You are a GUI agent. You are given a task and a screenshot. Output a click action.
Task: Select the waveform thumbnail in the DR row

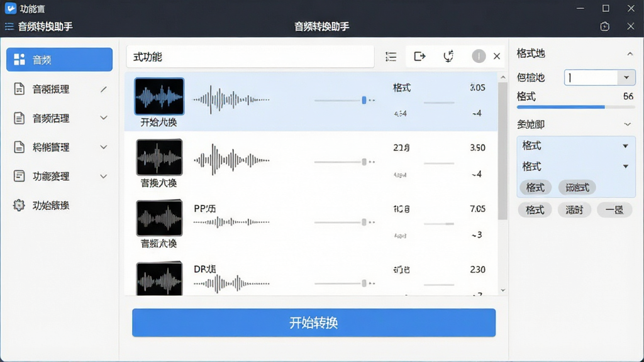159,278
